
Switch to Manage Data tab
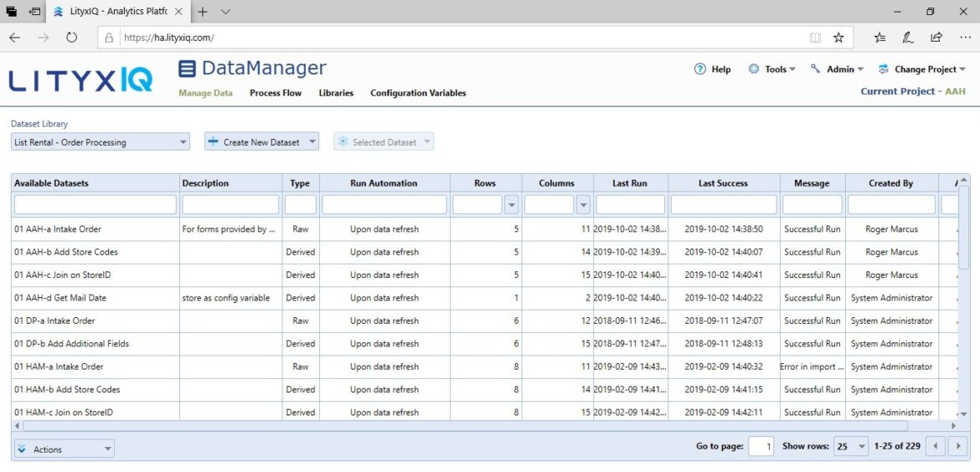click(x=205, y=93)
